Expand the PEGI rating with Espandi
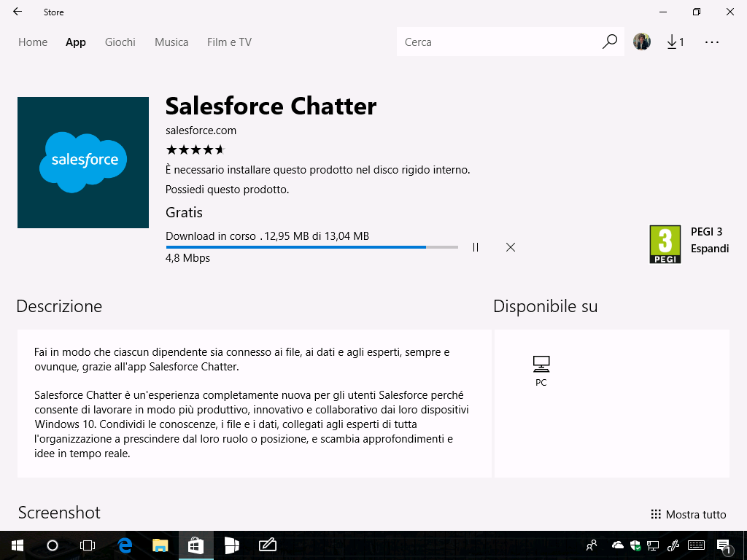This screenshot has height=560, width=747. [x=710, y=249]
